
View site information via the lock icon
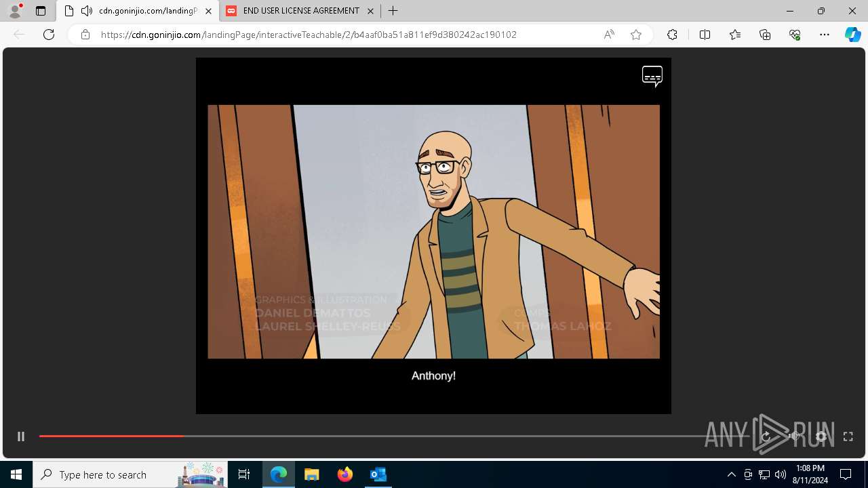pyautogui.click(x=85, y=35)
